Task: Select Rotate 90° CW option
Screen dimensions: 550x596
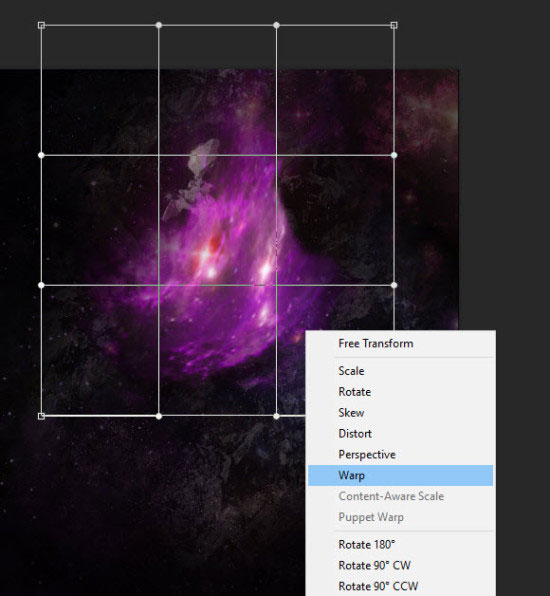Action: coord(400,566)
